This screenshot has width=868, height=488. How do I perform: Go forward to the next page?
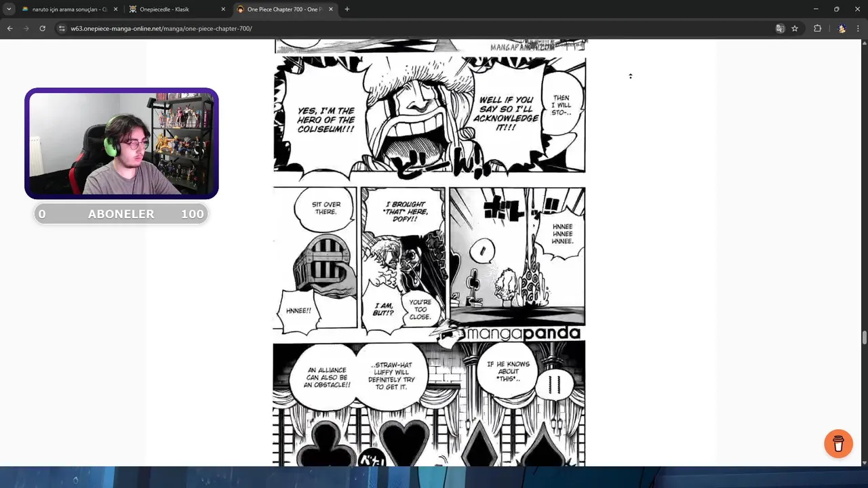[x=26, y=28]
